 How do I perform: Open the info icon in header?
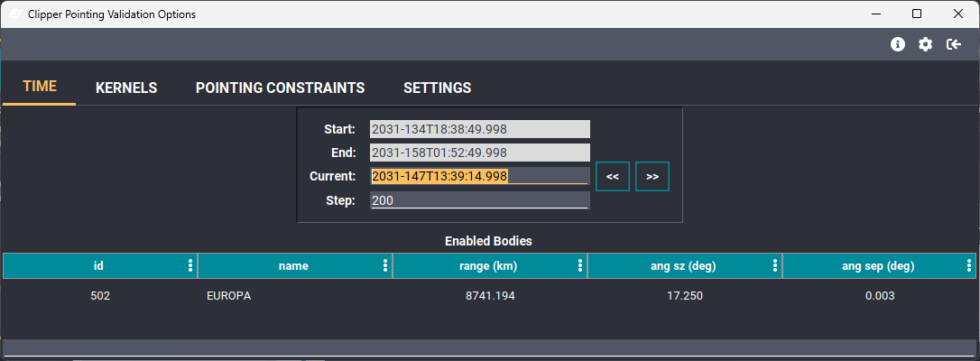(x=898, y=44)
